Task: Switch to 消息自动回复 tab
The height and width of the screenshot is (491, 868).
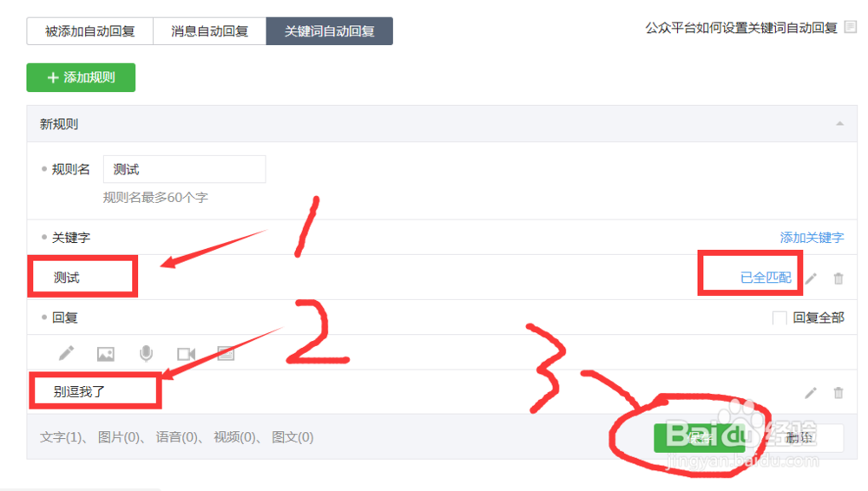Action: (210, 31)
